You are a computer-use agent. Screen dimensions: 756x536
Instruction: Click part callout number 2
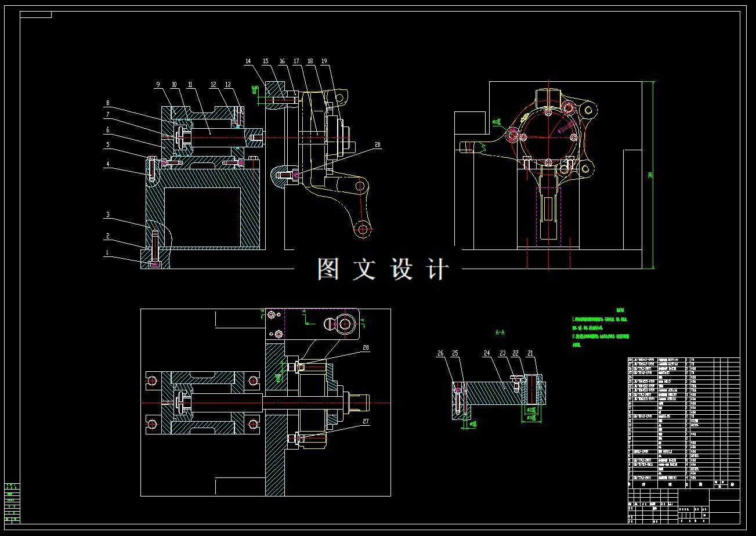(x=107, y=236)
